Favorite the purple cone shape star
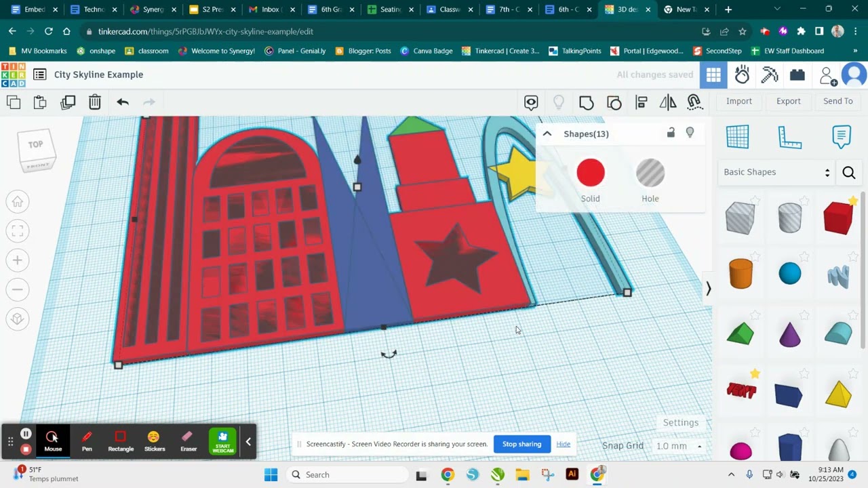This screenshot has height=488, width=868. click(804, 315)
